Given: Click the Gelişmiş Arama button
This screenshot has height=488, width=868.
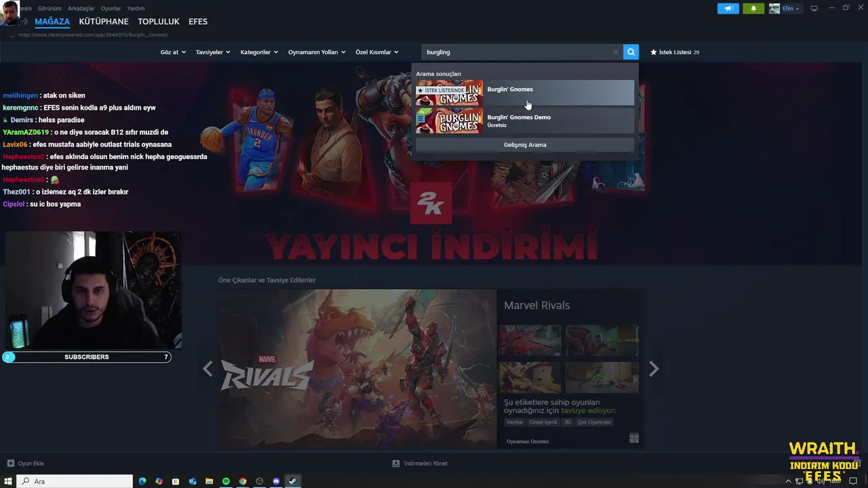Looking at the screenshot, I should (x=525, y=145).
